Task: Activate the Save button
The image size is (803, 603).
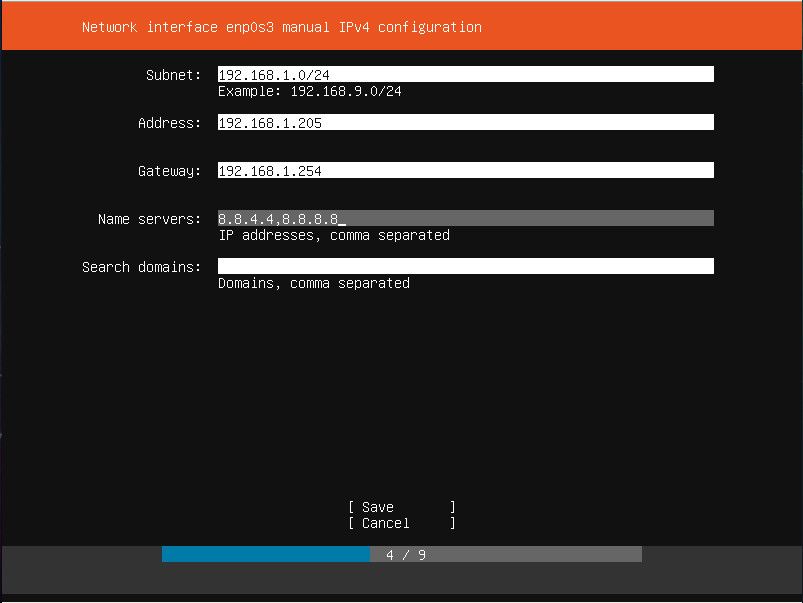Action: [400, 507]
